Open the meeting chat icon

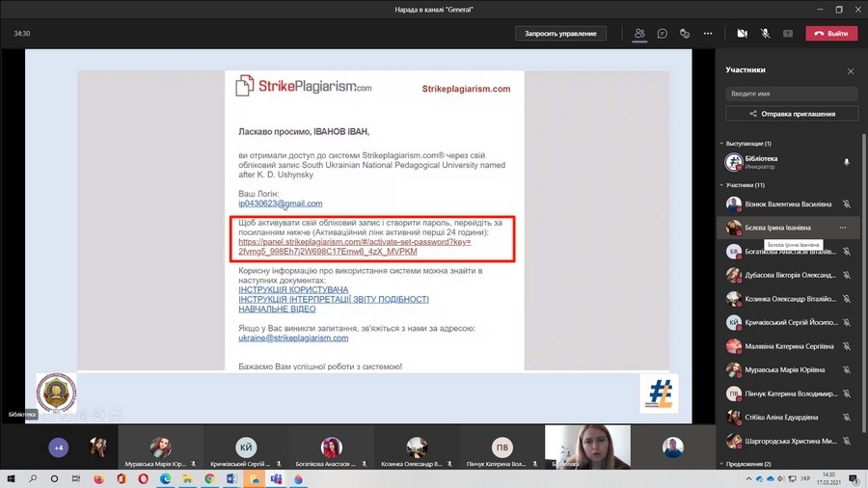tap(662, 34)
